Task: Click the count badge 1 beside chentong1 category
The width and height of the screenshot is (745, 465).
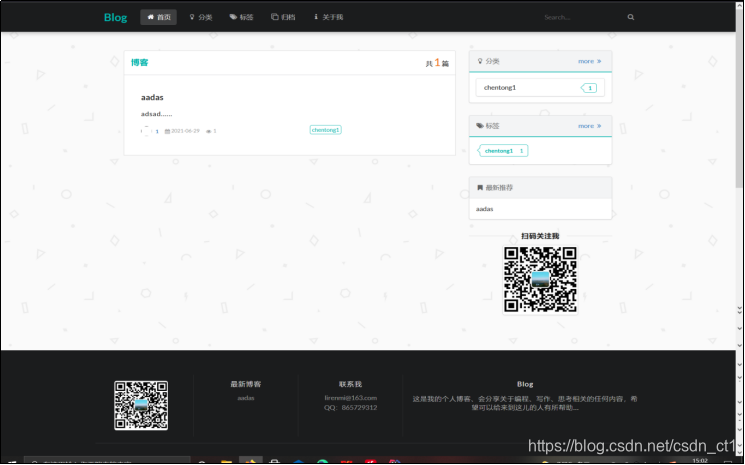Action: pos(590,88)
